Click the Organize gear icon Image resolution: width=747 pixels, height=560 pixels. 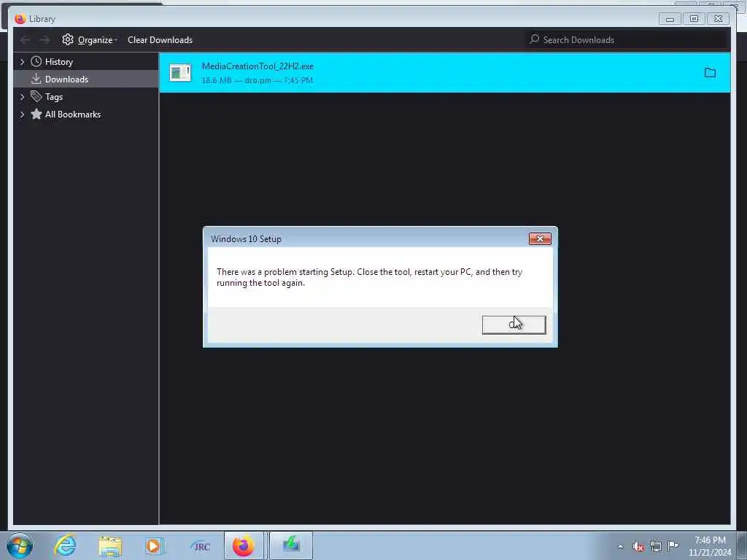pos(68,39)
